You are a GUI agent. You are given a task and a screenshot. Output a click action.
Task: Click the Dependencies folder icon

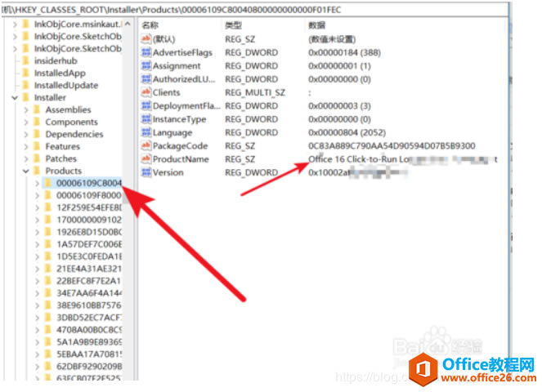click(37, 134)
